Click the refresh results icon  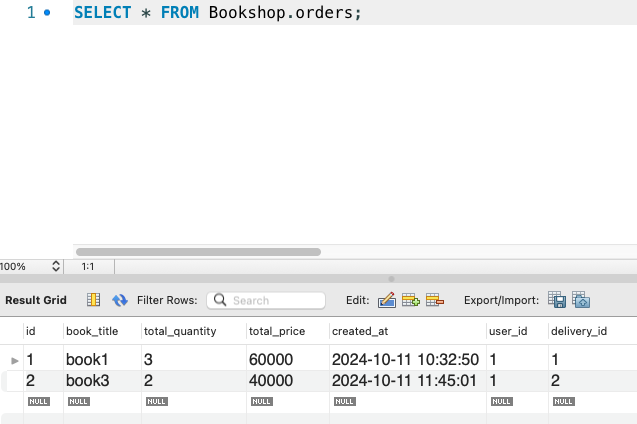[120, 300]
